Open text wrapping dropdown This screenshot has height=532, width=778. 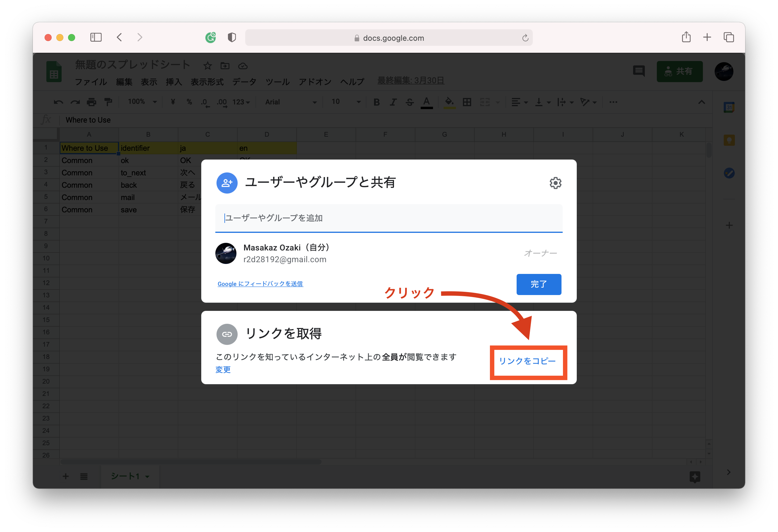pyautogui.click(x=565, y=102)
